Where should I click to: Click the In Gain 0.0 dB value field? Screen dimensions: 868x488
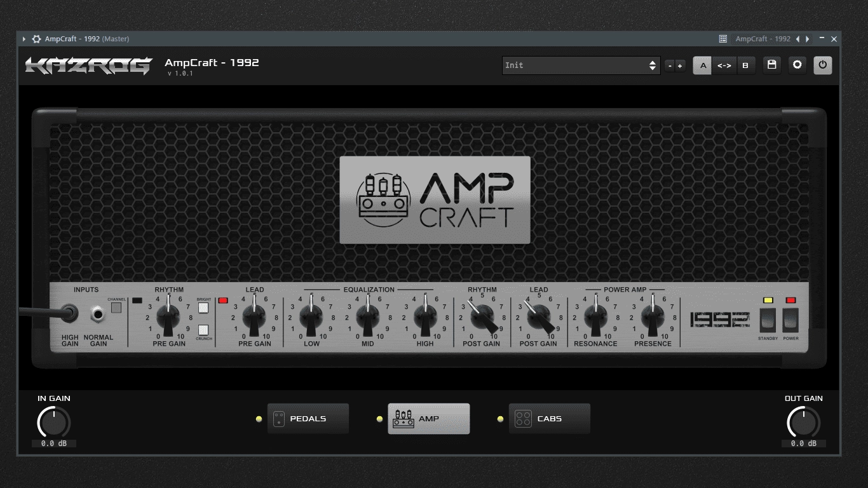pyautogui.click(x=54, y=444)
